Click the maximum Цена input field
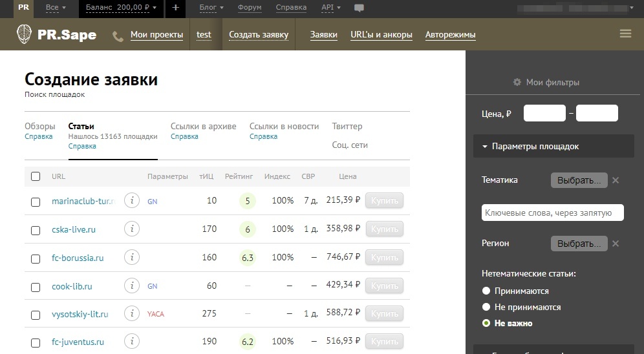 (x=597, y=113)
